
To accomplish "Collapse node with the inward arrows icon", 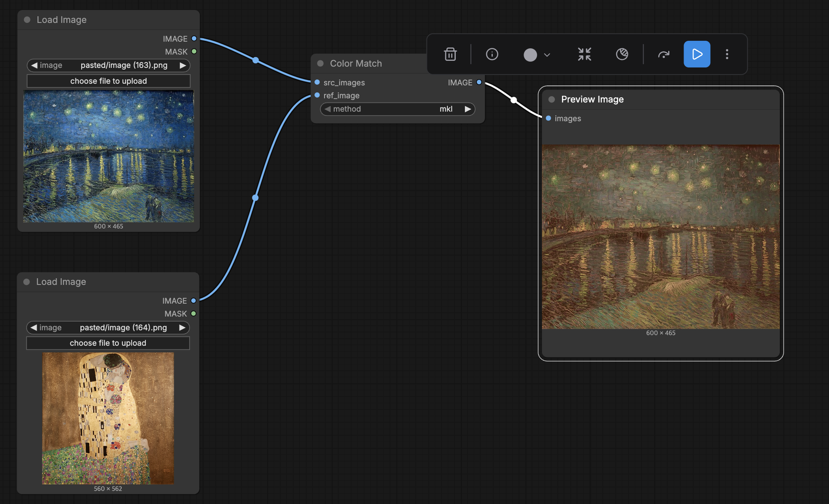I will click(584, 54).
